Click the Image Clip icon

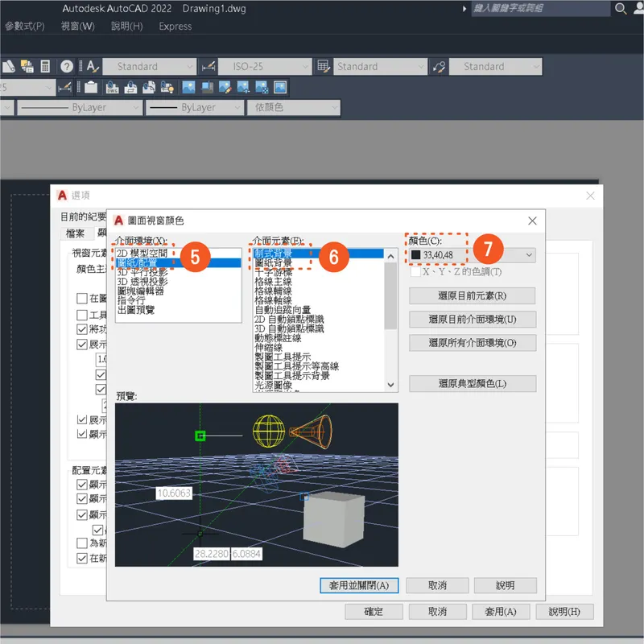point(207,87)
